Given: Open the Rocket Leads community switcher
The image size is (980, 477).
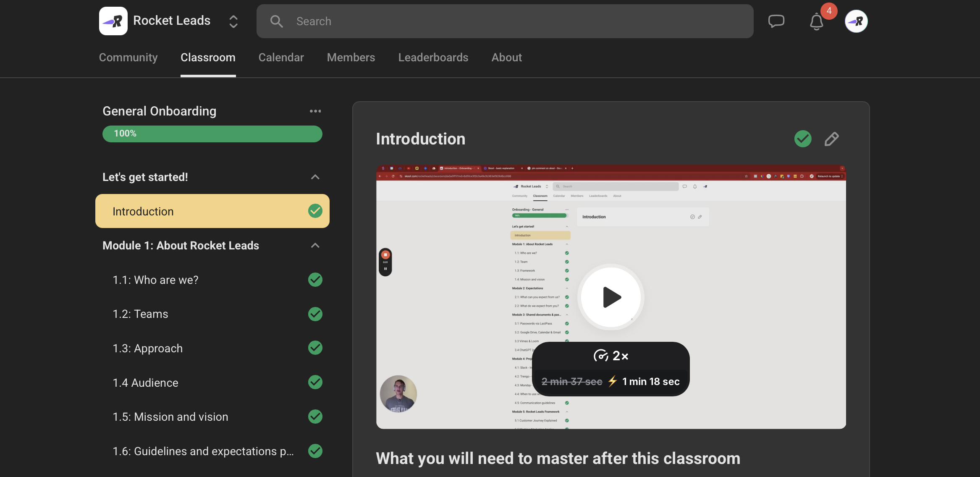Looking at the screenshot, I should 233,21.
